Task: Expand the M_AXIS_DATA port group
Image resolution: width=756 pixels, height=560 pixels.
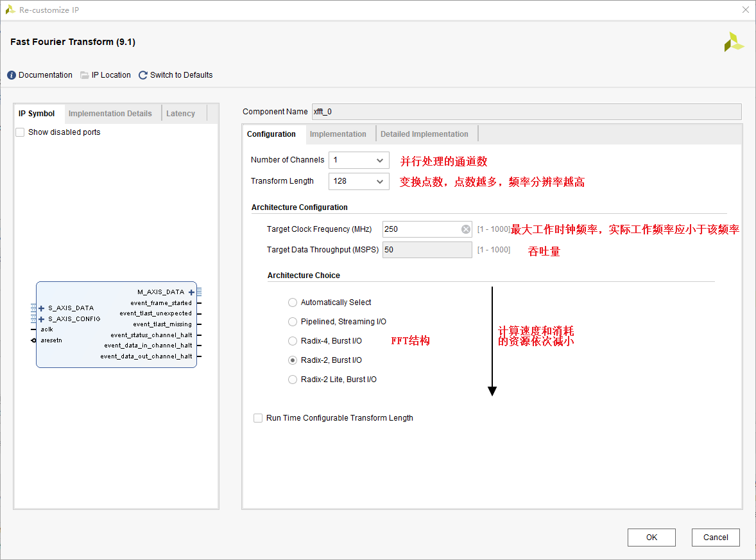Action: [x=191, y=292]
